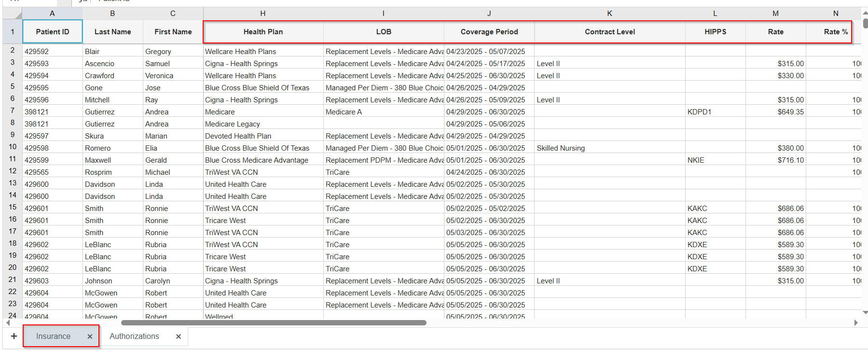This screenshot has height=350, width=868.
Task: Add a new sheet with plus icon
Action: tap(14, 336)
